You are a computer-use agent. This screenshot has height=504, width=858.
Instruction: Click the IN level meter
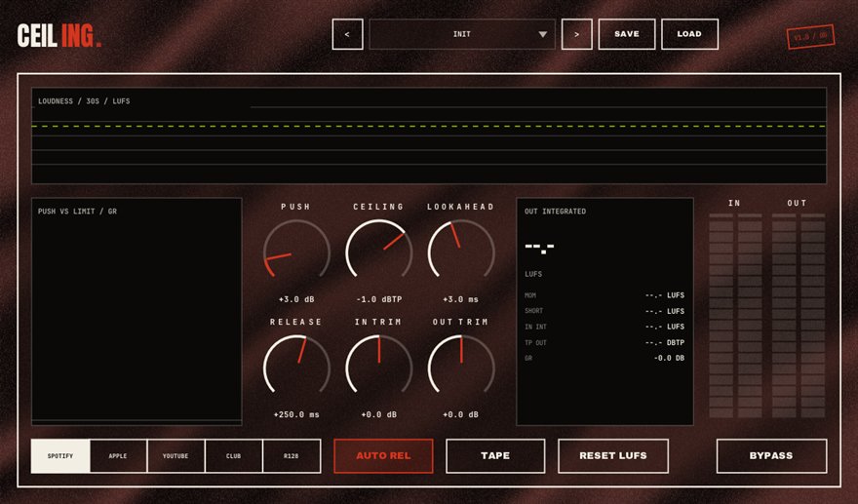(735, 316)
